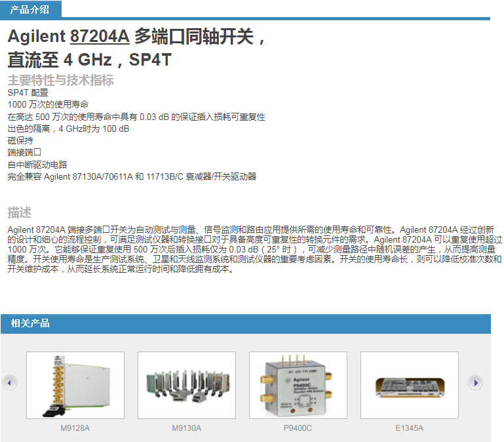Click the '磁保持' feature line
The height and width of the screenshot is (442, 504).
pos(20,140)
